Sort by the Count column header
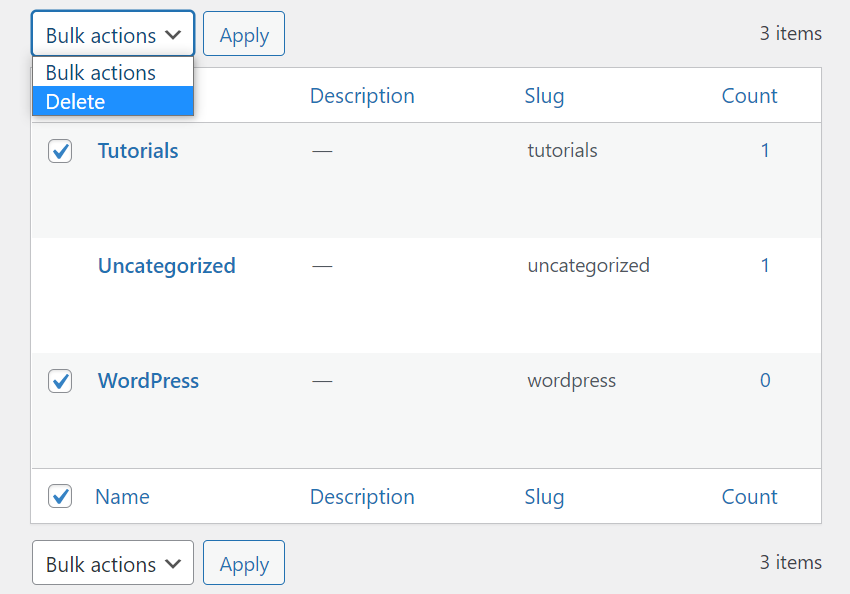 tap(749, 94)
